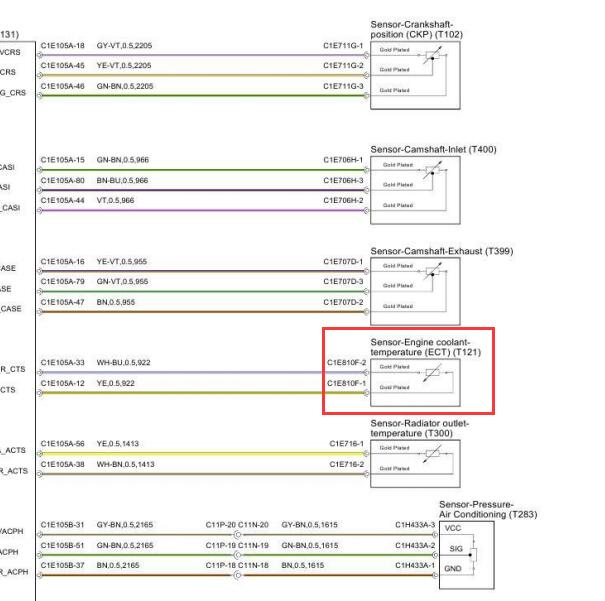Click wire spec GN-BN,0.5,2165
The height and width of the screenshot is (601, 605).
[125, 545]
